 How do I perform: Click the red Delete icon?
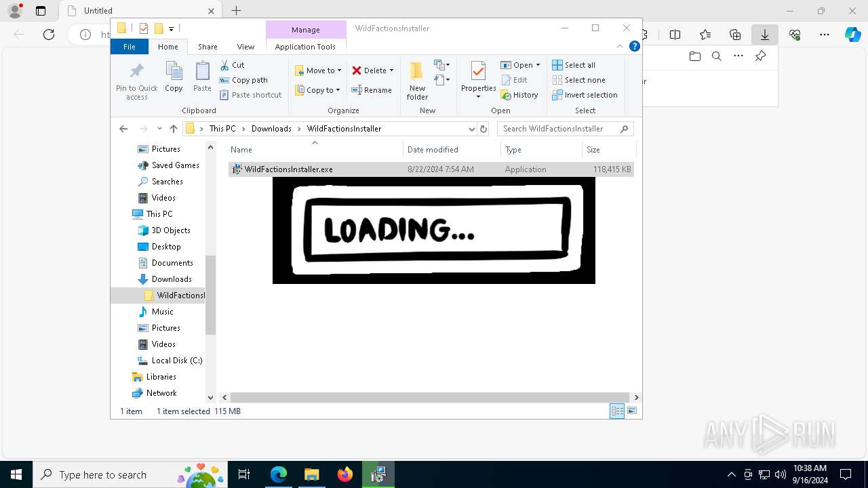point(357,70)
